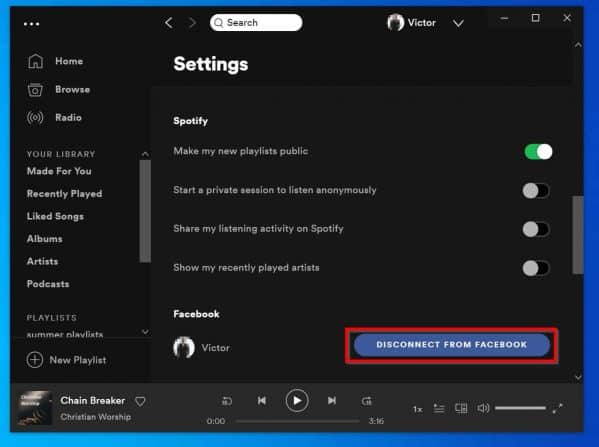This screenshot has width=599, height=447.
Task: Like Chain Breaker with heart icon
Action: tap(140, 401)
